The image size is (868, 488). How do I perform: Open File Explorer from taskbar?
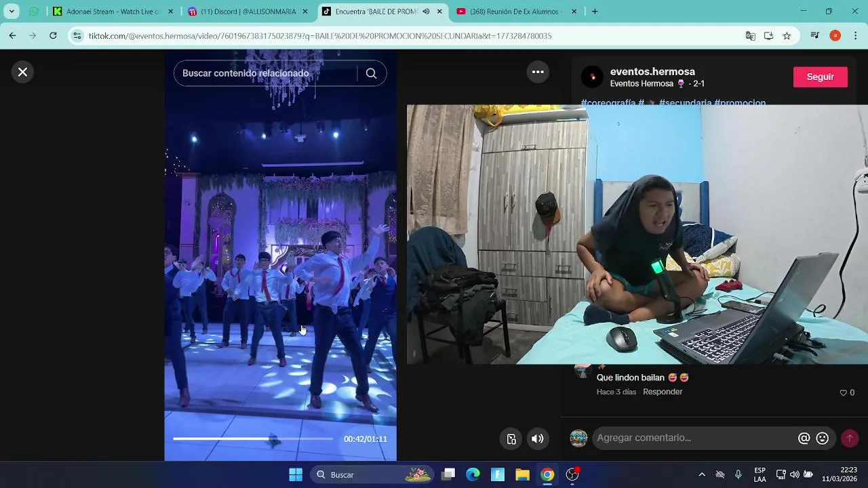[x=522, y=474]
